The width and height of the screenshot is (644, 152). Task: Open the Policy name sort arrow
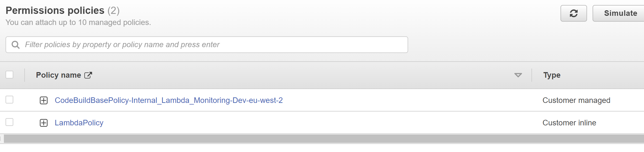[518, 75]
